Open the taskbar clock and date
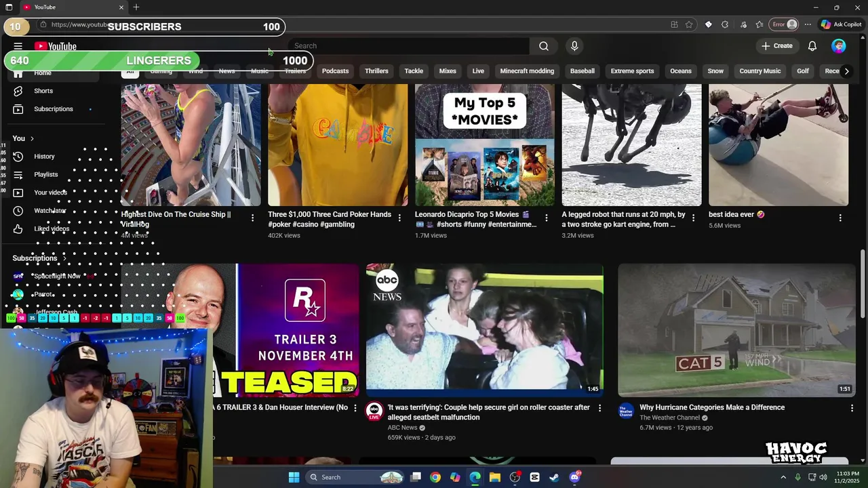This screenshot has width=868, height=488. (848, 477)
